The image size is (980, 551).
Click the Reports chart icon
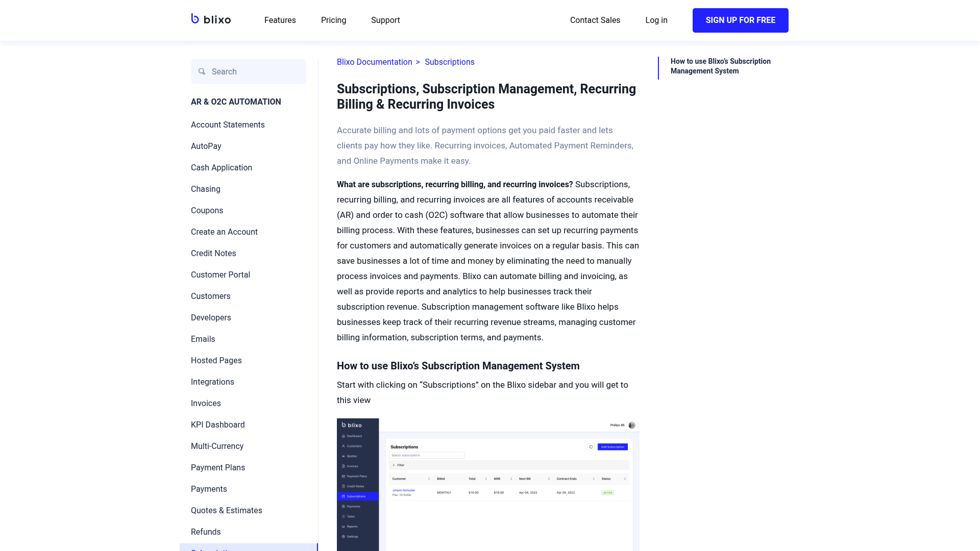click(344, 527)
